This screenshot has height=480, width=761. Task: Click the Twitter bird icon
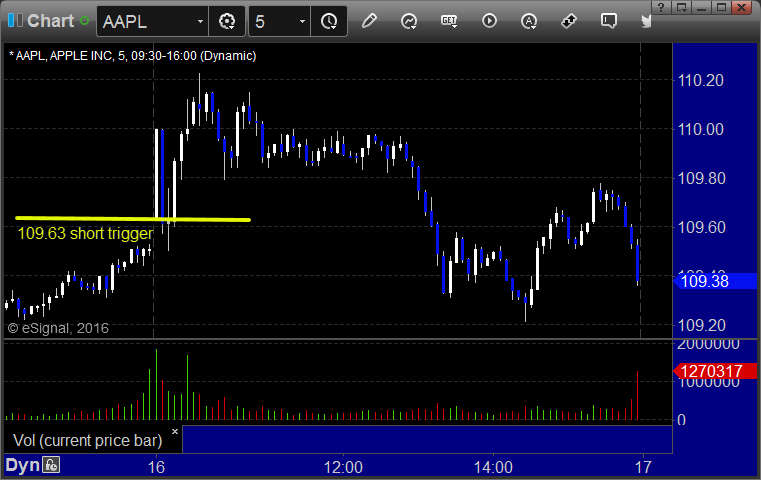coord(646,21)
